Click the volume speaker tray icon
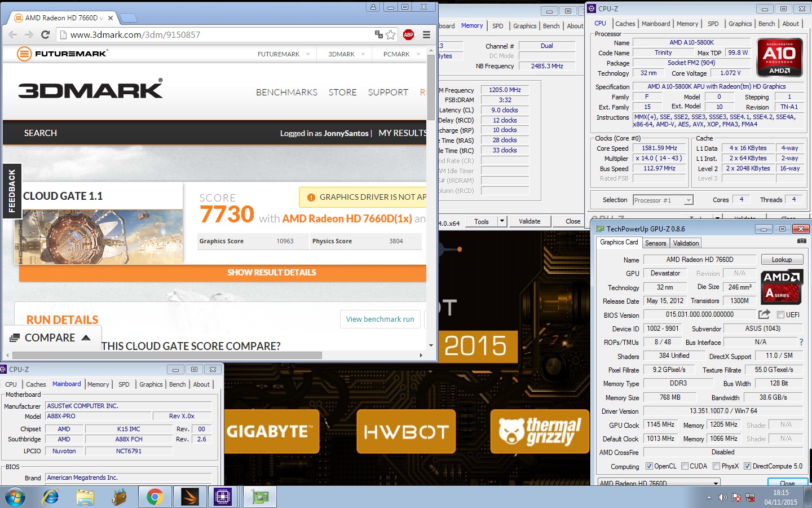The height and width of the screenshot is (508, 812). click(722, 497)
